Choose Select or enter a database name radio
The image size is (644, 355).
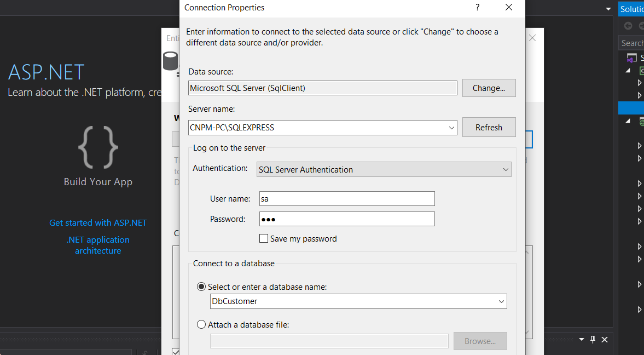coord(201,287)
